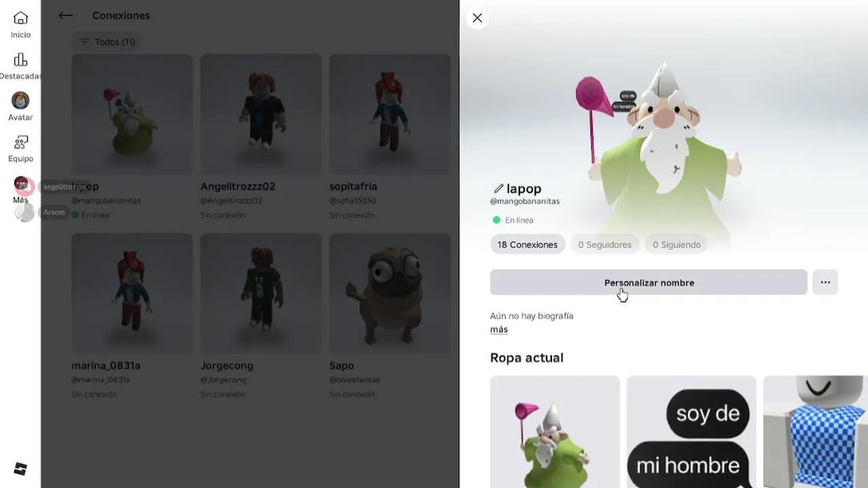This screenshot has width=868, height=488.
Task: Click the Aún no hay biografía text
Action: click(x=531, y=316)
